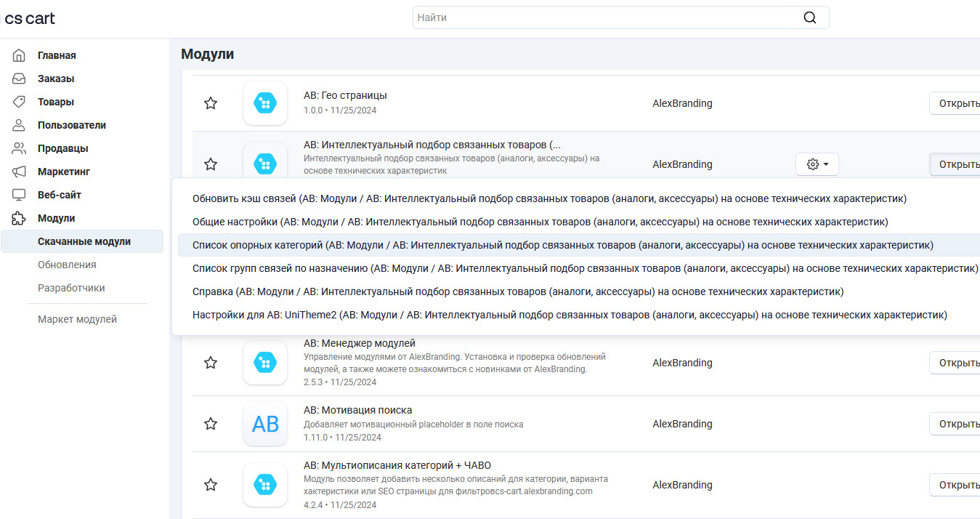
Task: Open the AB: Мотивация поиска title
Action: coord(358,410)
